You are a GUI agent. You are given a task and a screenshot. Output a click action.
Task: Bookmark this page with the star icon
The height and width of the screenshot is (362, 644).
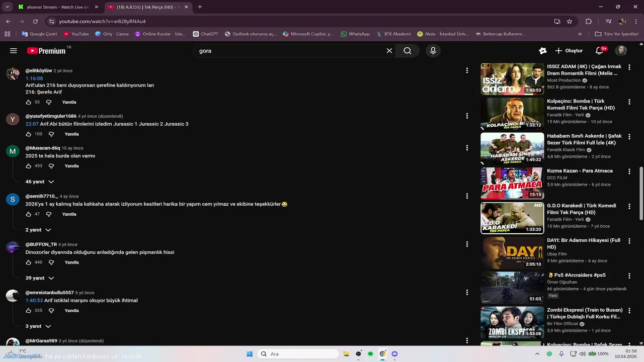tap(570, 22)
